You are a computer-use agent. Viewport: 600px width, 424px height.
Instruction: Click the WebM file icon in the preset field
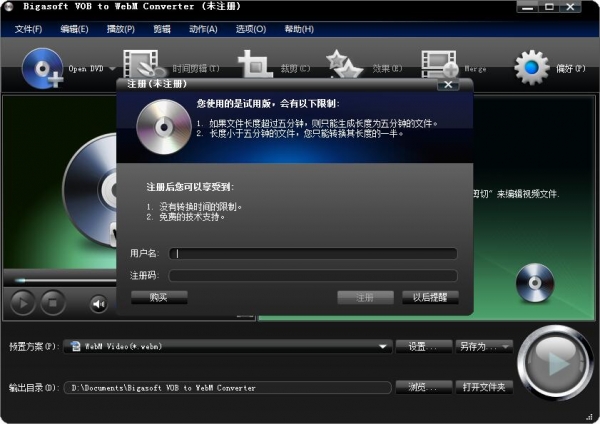[76, 346]
